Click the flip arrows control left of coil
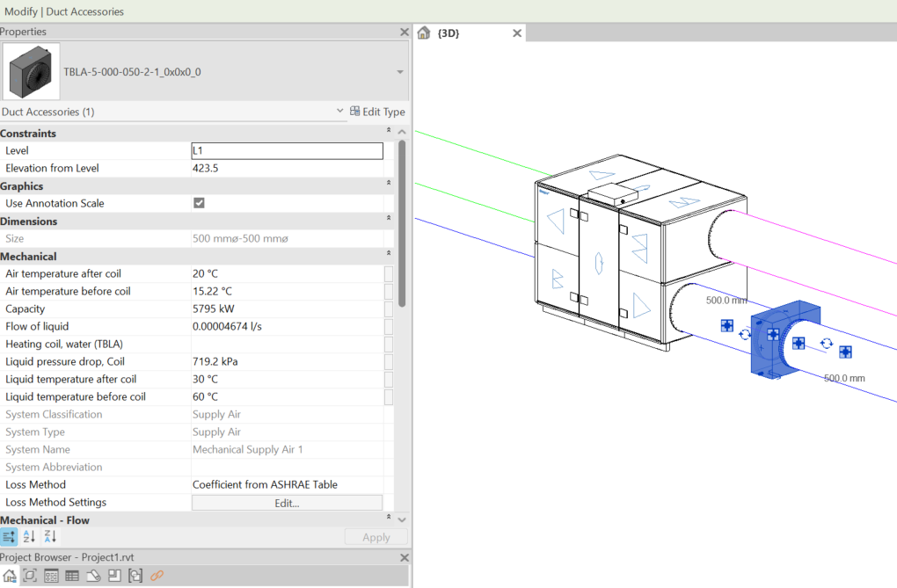 pyautogui.click(x=745, y=334)
